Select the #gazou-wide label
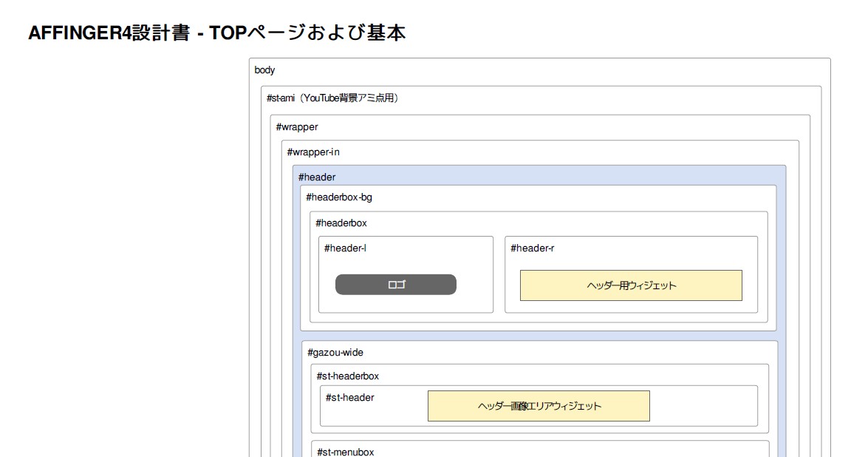The width and height of the screenshot is (868, 457). 335,352
